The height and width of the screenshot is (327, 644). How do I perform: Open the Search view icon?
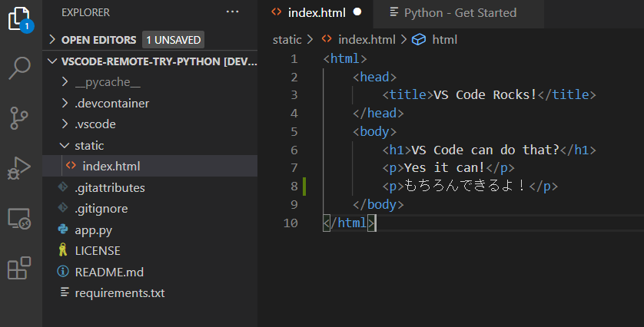coord(19,68)
